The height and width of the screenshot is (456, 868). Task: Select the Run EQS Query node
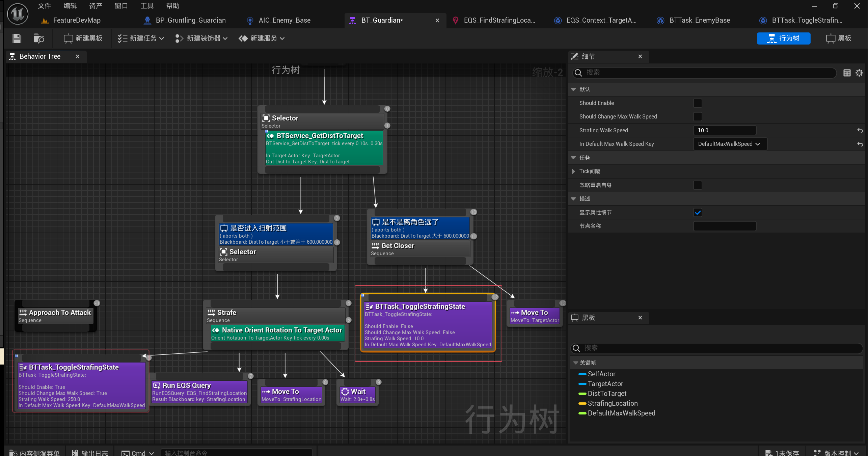click(x=199, y=392)
